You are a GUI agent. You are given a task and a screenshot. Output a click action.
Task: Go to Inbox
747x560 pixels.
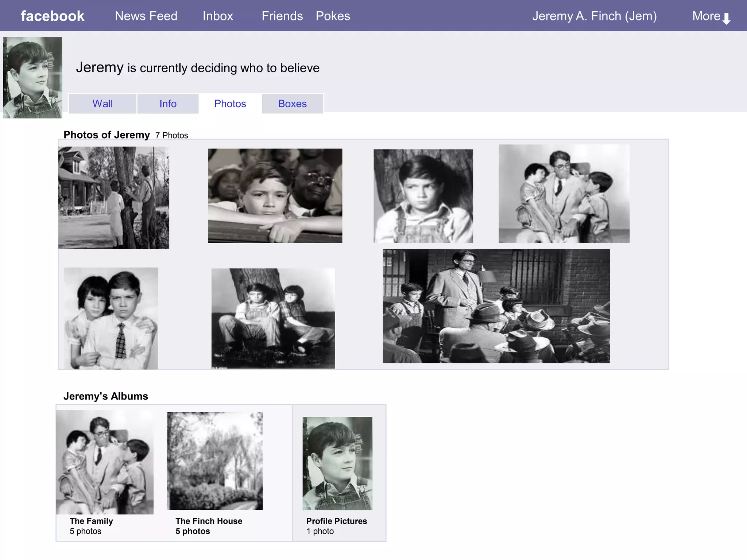218,16
